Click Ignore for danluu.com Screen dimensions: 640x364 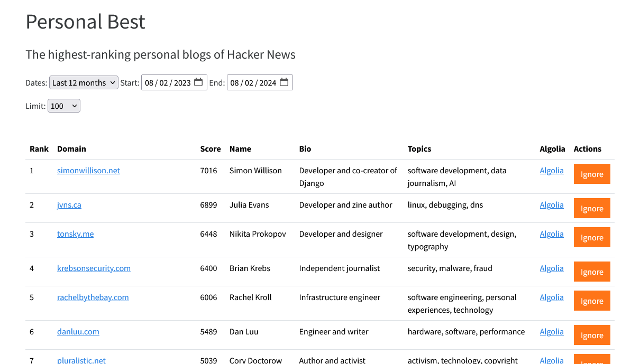pyautogui.click(x=592, y=335)
